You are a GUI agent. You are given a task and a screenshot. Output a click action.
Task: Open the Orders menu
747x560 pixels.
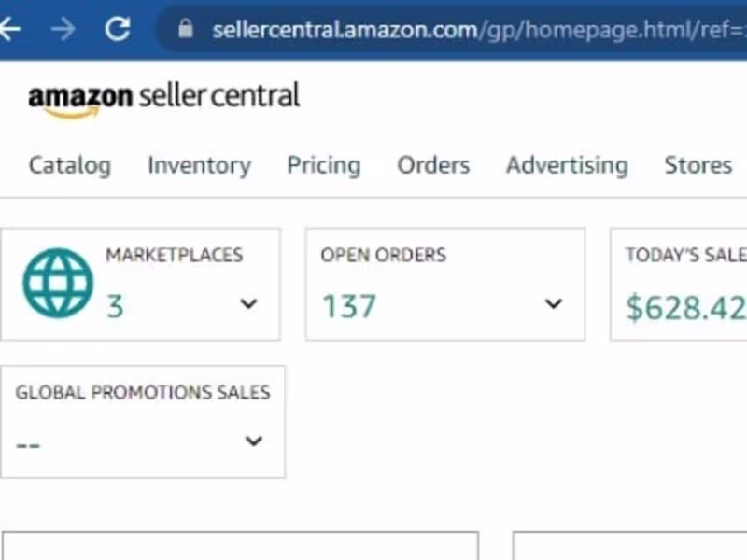click(433, 165)
